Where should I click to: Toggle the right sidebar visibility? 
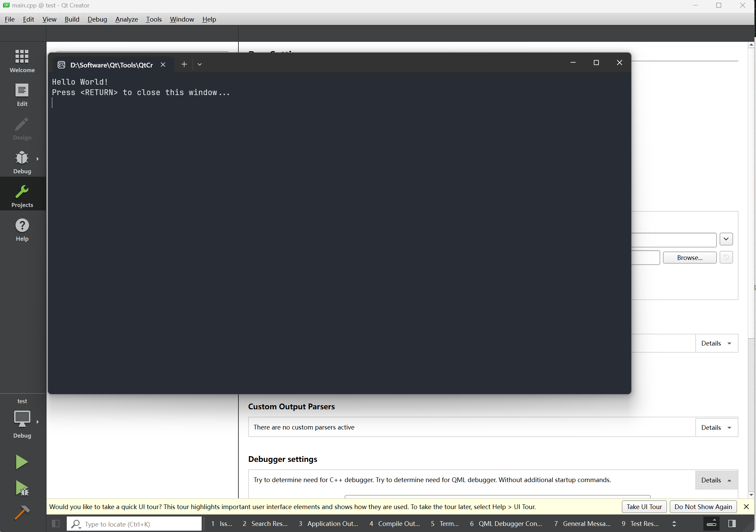pos(732,524)
